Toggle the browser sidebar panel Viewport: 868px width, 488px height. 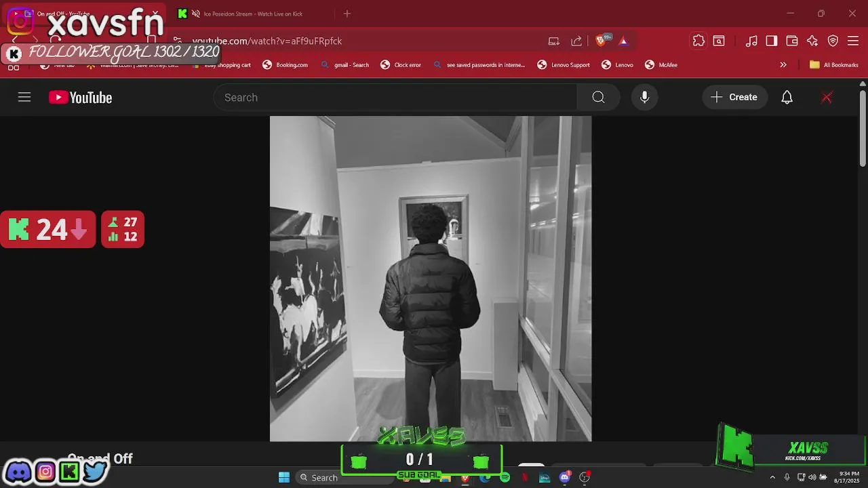tap(772, 41)
